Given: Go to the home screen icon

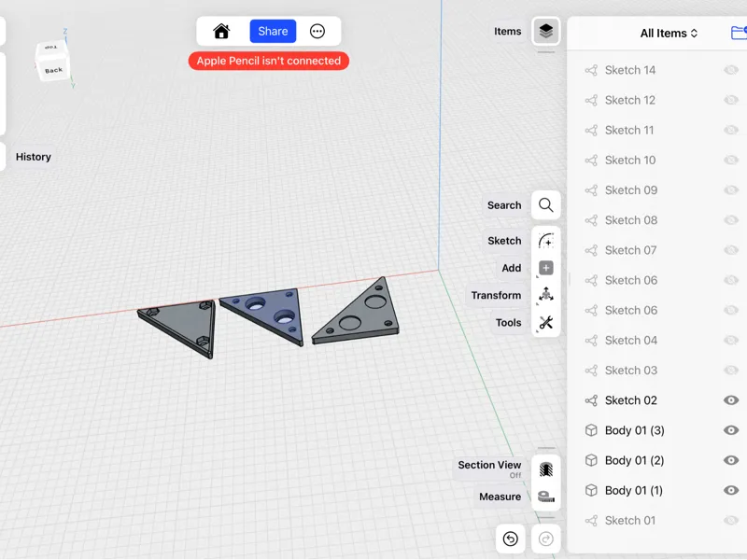Looking at the screenshot, I should (221, 32).
